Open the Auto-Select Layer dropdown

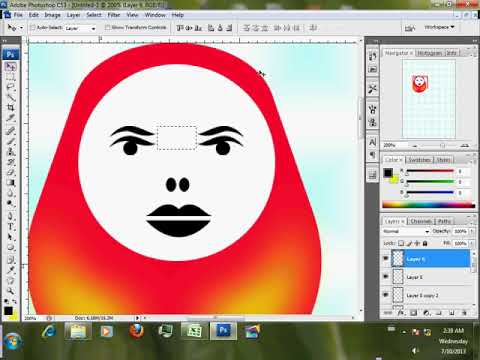click(80, 28)
